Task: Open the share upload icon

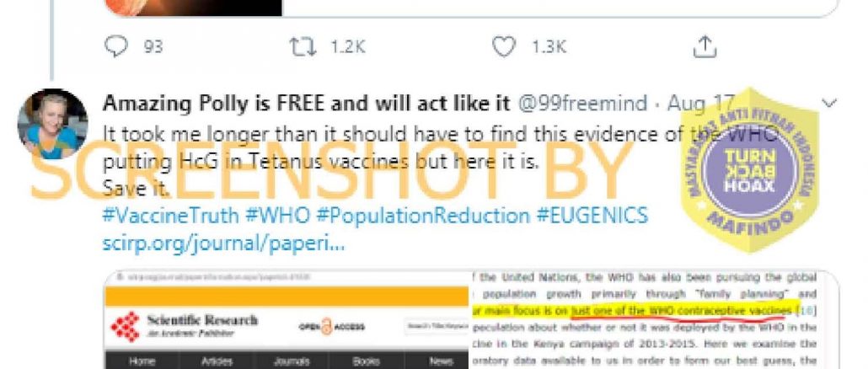Action: point(705,46)
